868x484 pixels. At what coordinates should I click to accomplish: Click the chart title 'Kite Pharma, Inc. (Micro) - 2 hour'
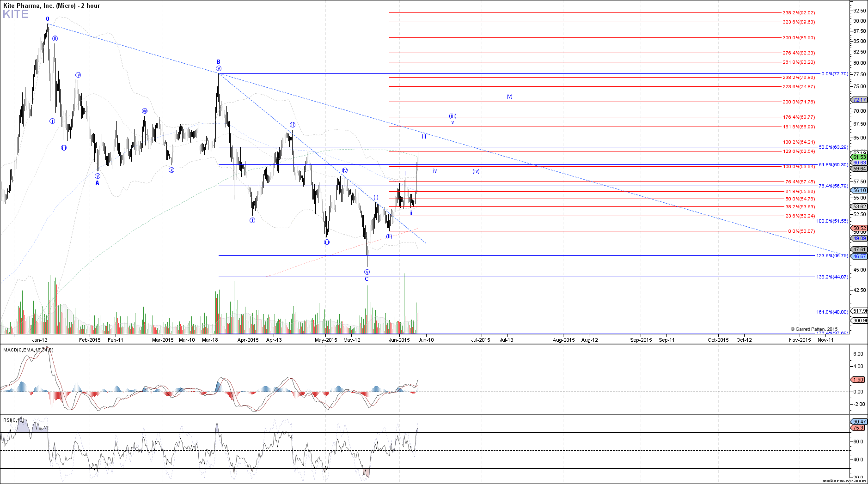point(51,6)
